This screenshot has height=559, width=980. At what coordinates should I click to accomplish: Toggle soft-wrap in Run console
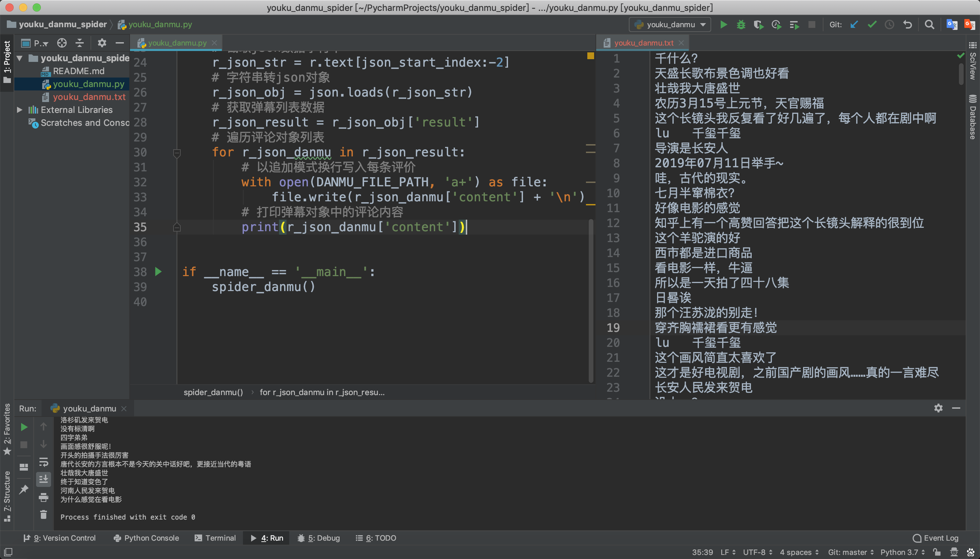point(44,462)
